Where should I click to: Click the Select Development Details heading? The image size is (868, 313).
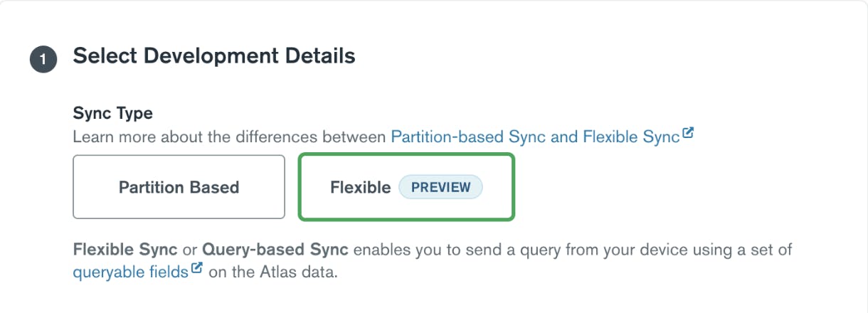click(214, 55)
